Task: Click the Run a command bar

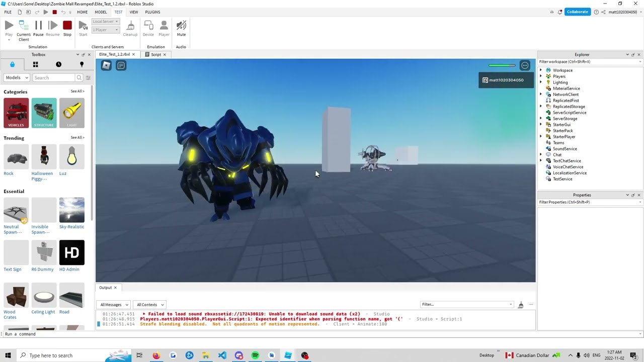Action: 322,334
